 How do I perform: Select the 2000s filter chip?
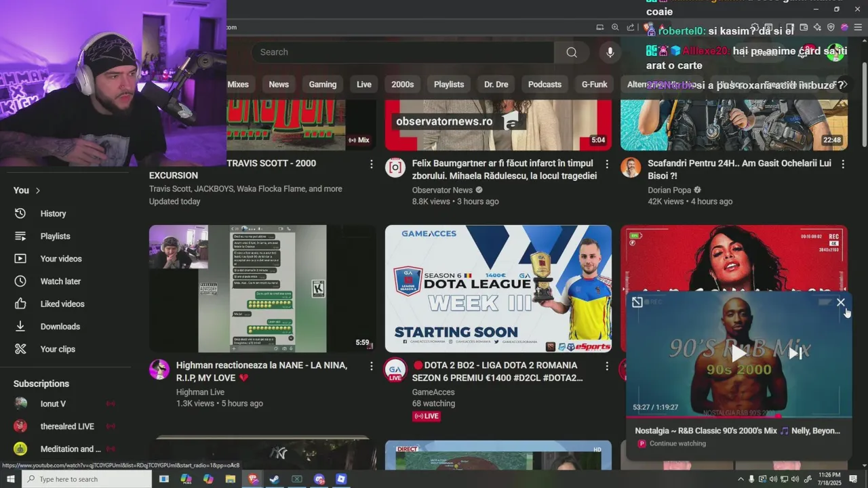tap(402, 85)
